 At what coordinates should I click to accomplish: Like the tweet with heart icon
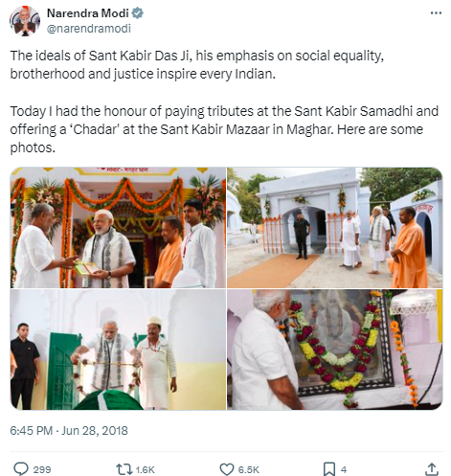point(227,469)
